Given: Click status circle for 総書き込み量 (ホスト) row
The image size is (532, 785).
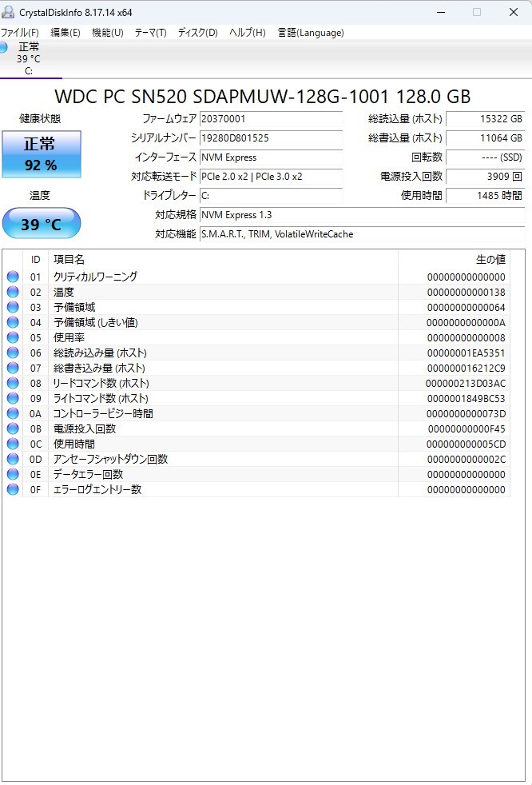Looking at the screenshot, I should coord(13,368).
